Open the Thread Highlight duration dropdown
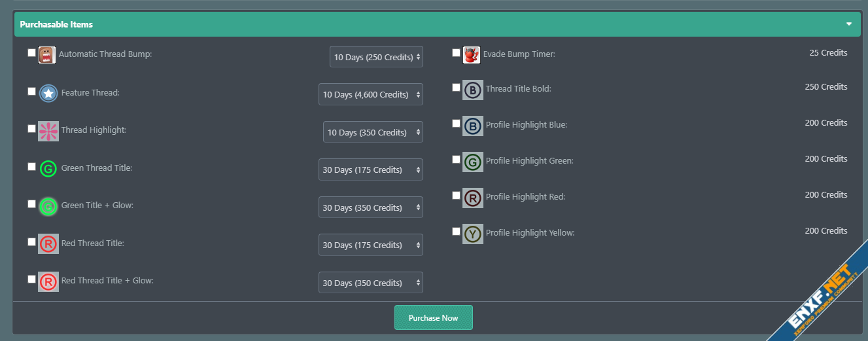 [x=373, y=132]
